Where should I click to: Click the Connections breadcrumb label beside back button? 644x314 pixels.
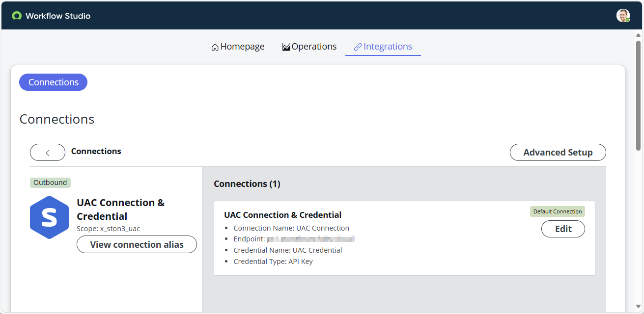click(x=96, y=151)
